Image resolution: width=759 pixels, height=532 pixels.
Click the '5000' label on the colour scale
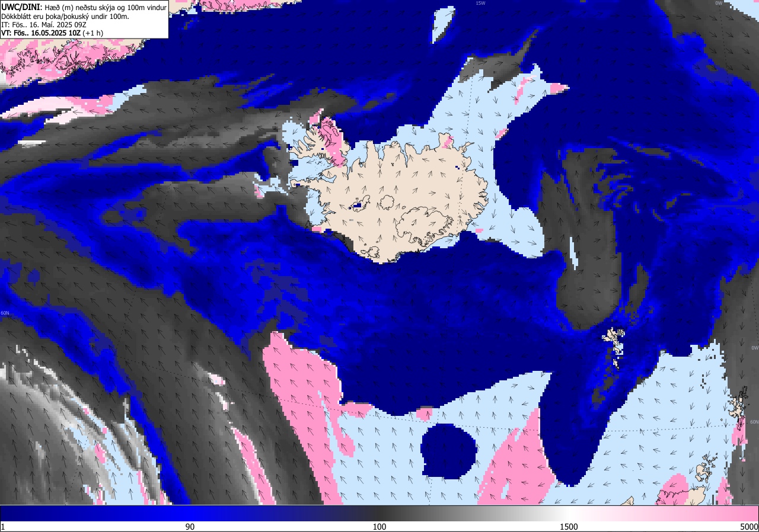coord(749,527)
